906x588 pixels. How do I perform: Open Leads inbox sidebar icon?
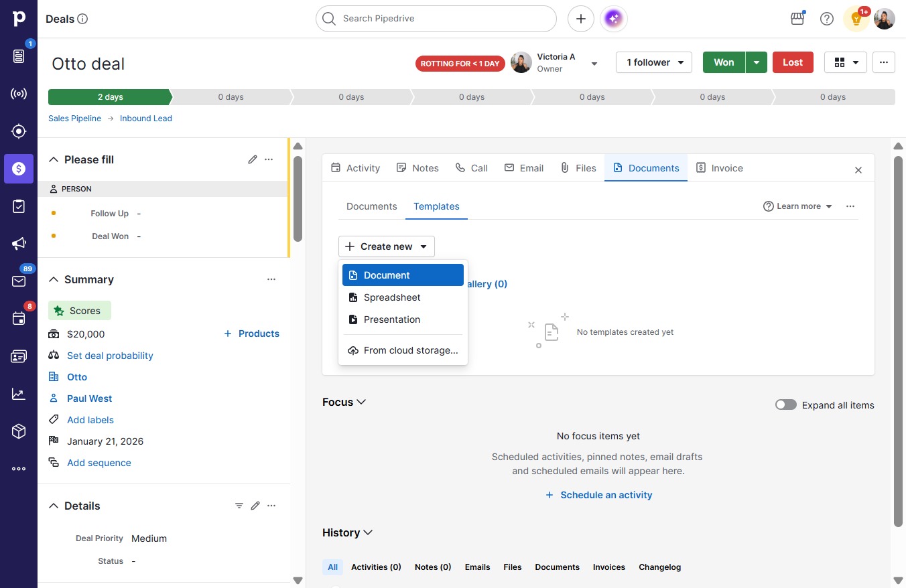click(19, 56)
